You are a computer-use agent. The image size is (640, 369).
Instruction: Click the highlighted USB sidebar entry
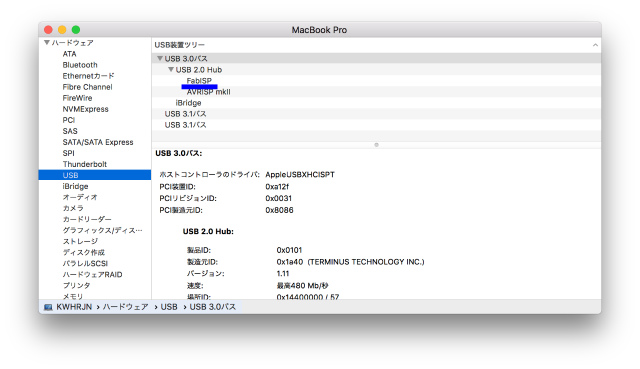(x=95, y=175)
